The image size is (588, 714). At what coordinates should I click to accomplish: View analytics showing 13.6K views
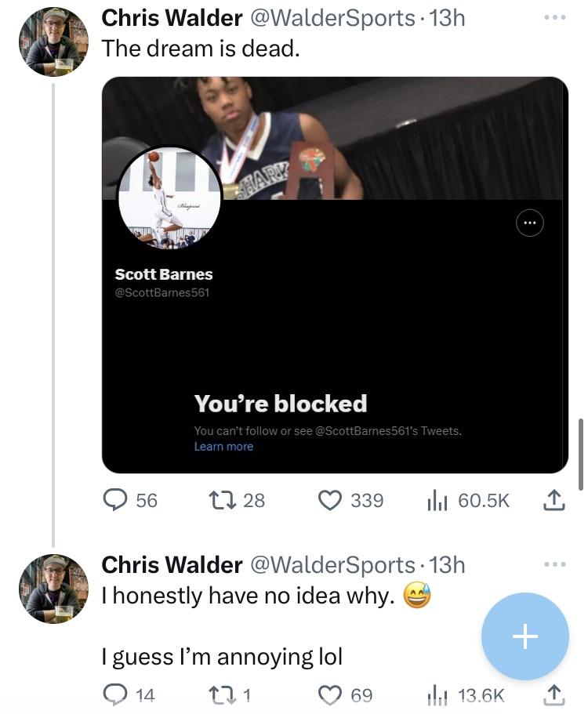[x=437, y=694]
